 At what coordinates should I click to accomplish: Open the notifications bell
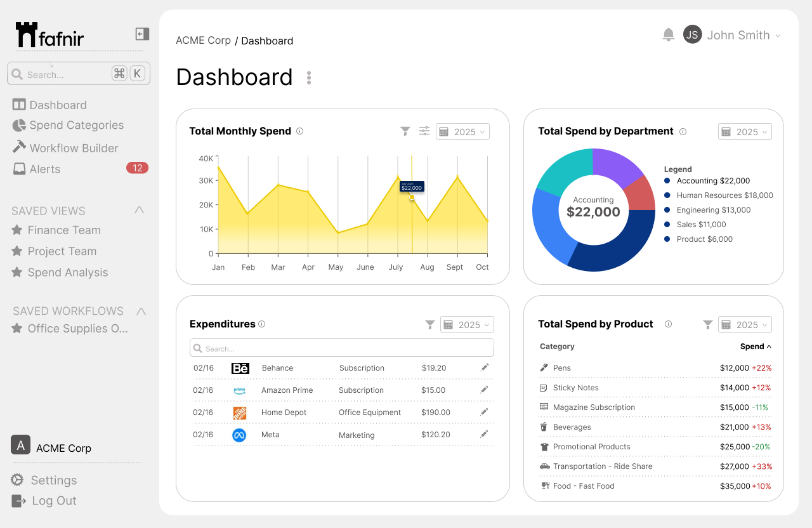pyautogui.click(x=668, y=35)
